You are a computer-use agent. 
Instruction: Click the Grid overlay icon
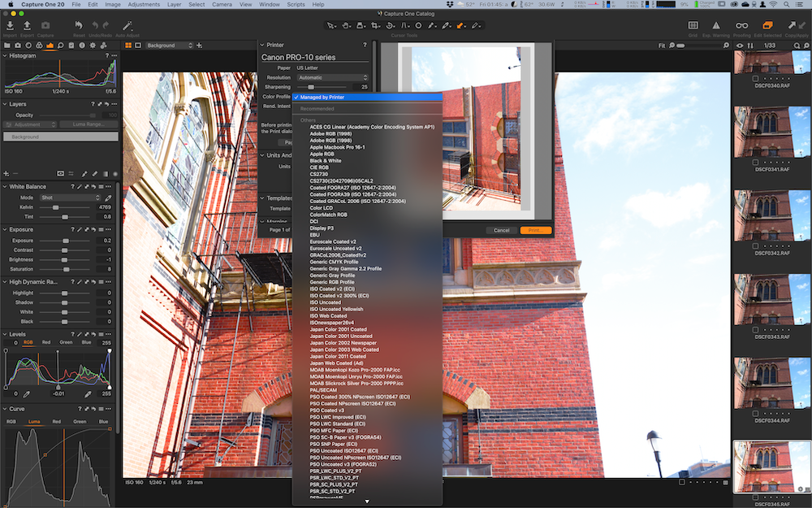[693, 27]
